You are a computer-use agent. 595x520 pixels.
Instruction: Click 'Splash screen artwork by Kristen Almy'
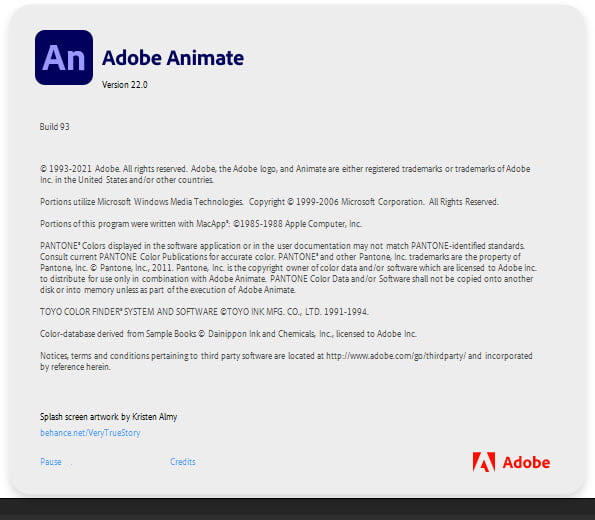(109, 417)
